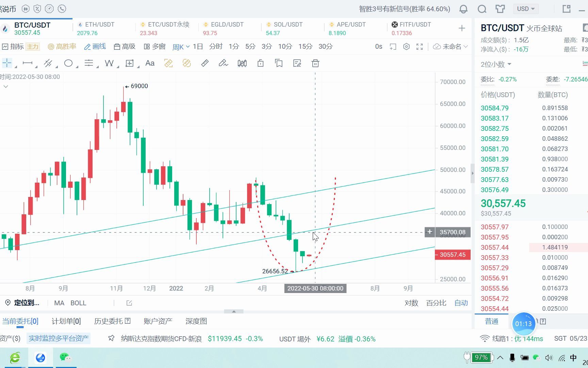
Task: Open the 计划单[0] tab
Action: click(66, 321)
